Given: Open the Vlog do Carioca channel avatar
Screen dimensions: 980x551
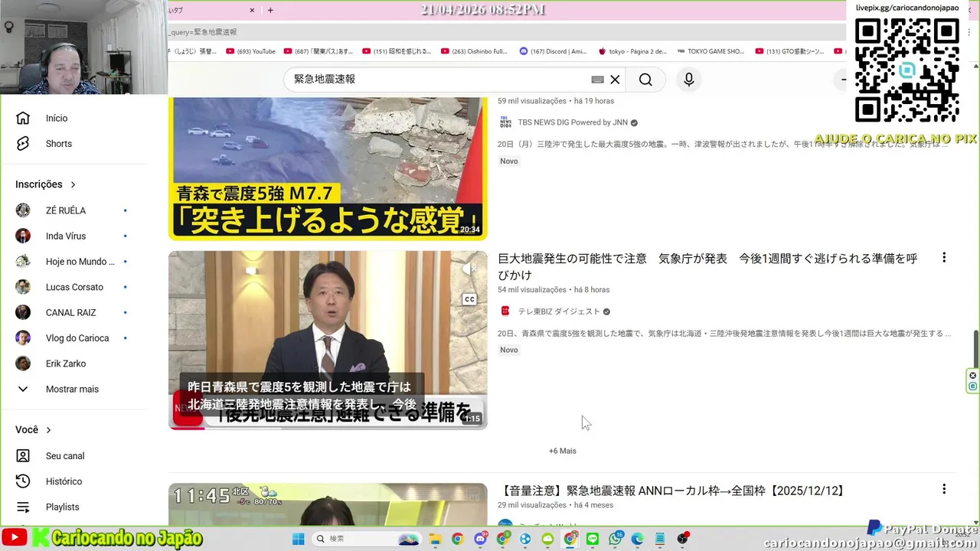Looking at the screenshot, I should (x=23, y=338).
